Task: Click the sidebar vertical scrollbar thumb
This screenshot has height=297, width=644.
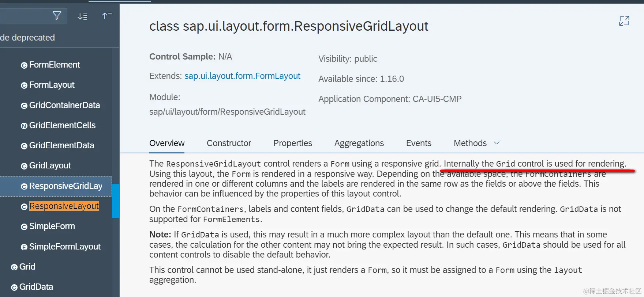Action: point(116,201)
